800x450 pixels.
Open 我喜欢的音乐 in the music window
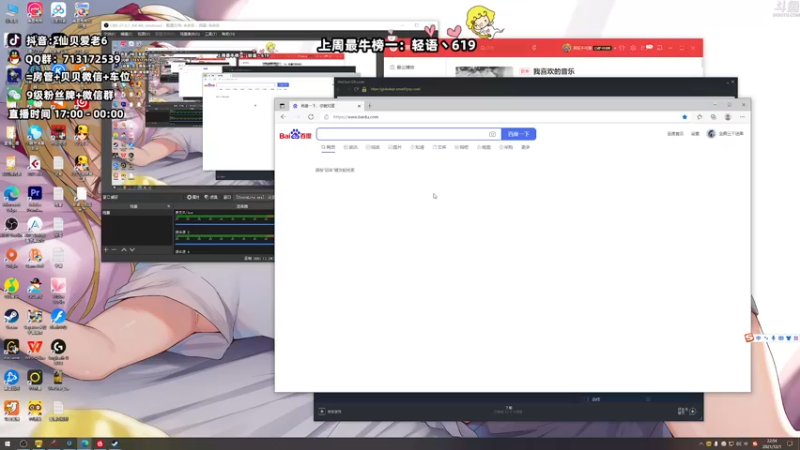tap(554, 71)
